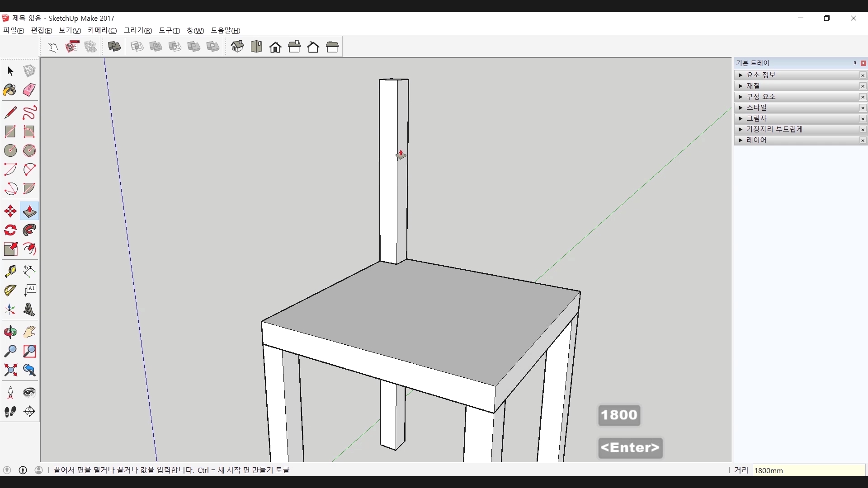Viewport: 868px width, 488px height.
Task: Close the 레이어 panel with its X
Action: [x=863, y=141]
